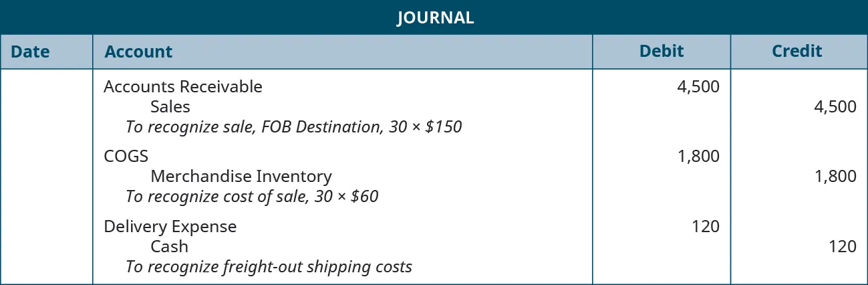The width and height of the screenshot is (868, 285).
Task: Click the COGS account entry
Action: coord(126,157)
